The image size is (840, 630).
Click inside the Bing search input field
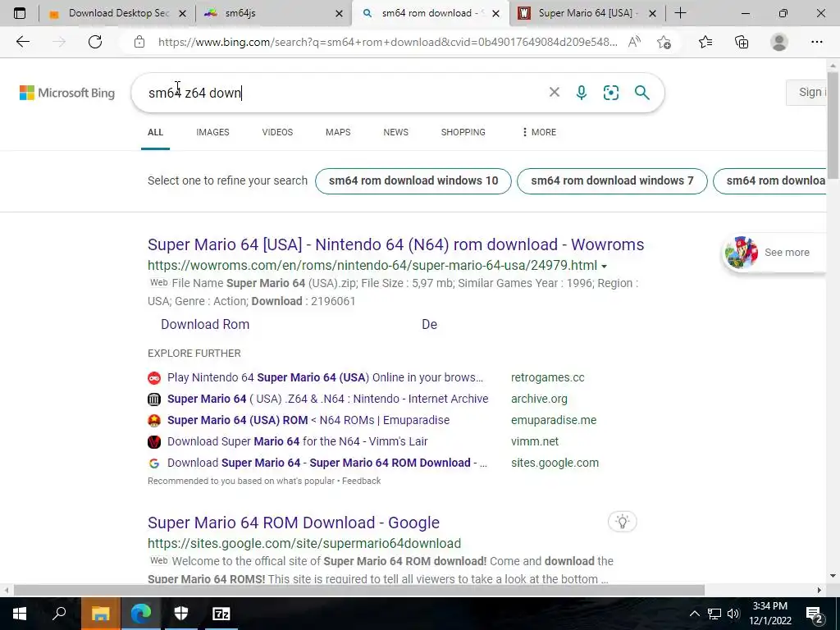coord(343,93)
